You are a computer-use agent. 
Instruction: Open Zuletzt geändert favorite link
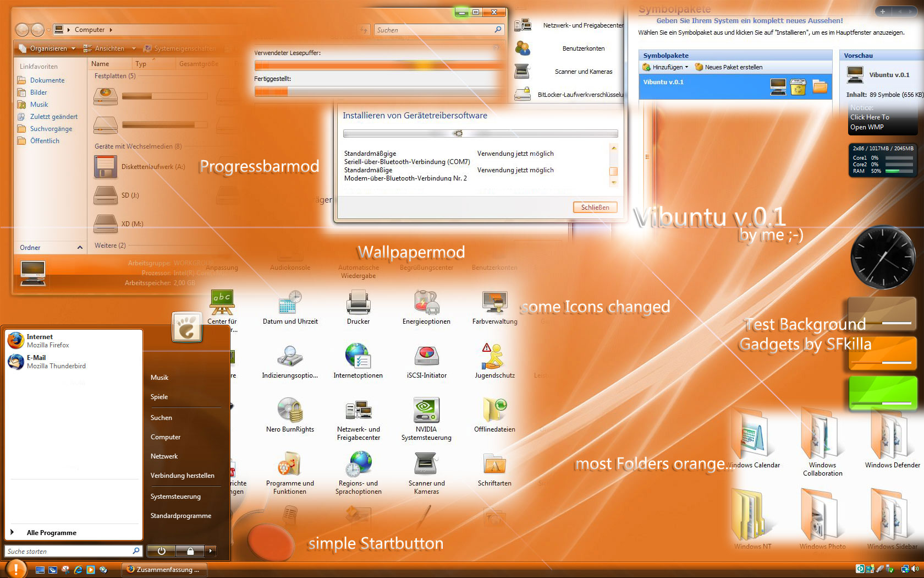pos(48,117)
